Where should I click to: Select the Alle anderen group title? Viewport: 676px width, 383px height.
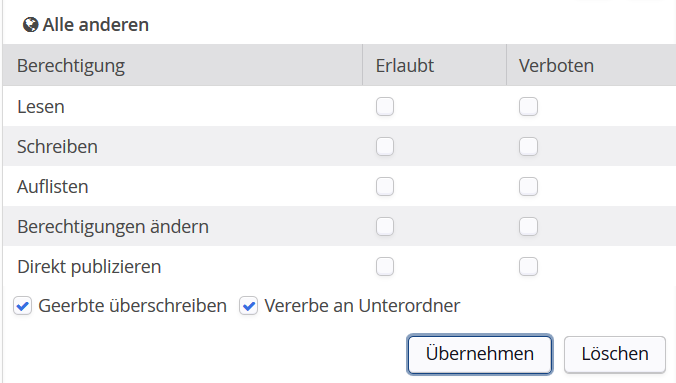[x=96, y=25]
